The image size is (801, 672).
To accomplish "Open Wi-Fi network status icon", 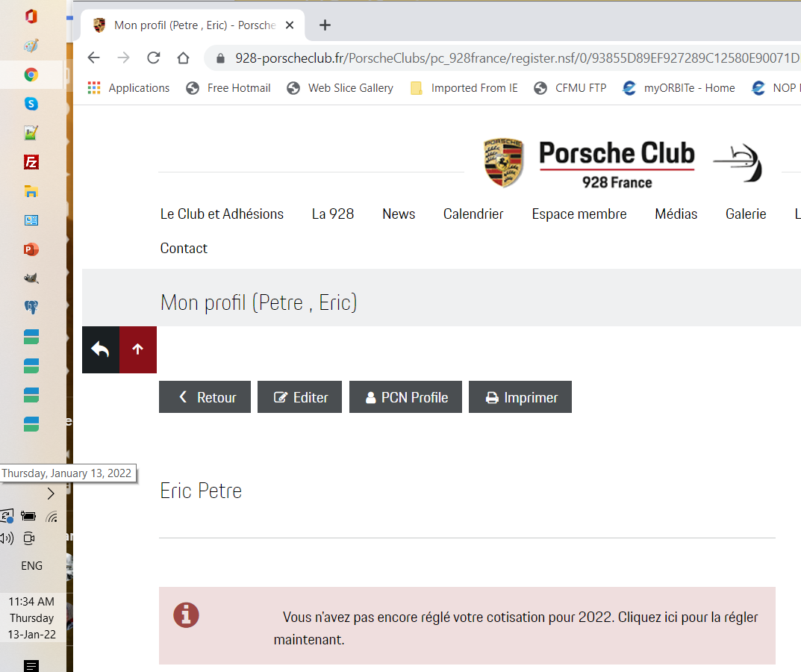I will click(52, 517).
